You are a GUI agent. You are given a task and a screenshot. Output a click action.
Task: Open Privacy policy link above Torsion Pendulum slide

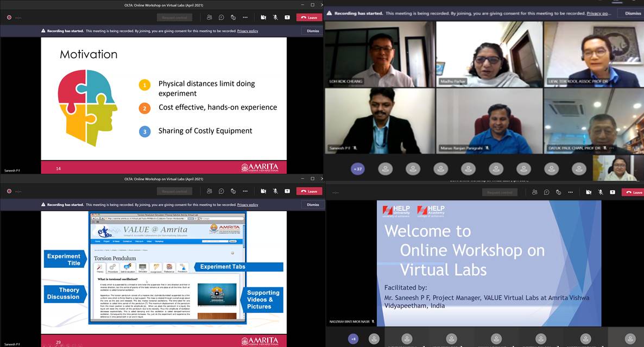[x=247, y=205]
